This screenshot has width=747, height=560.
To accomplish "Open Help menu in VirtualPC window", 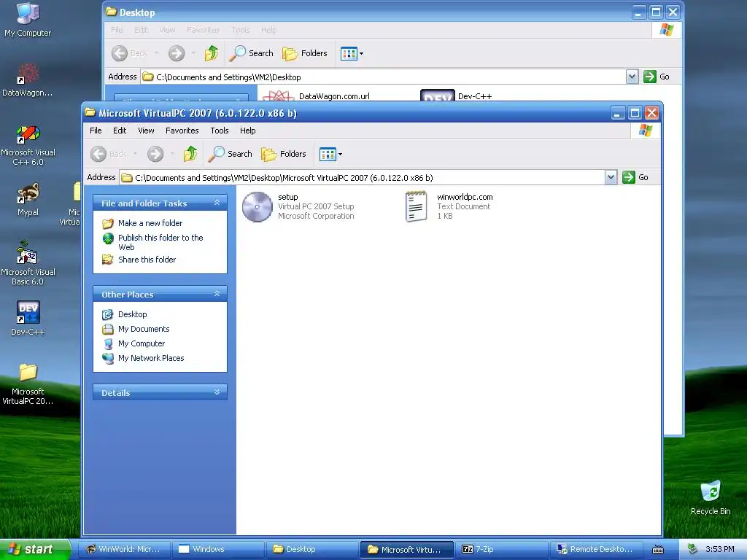I will [x=248, y=131].
